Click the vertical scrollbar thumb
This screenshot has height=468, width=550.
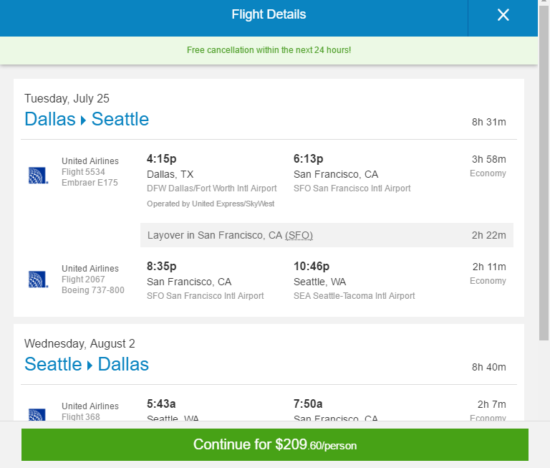pos(544,172)
